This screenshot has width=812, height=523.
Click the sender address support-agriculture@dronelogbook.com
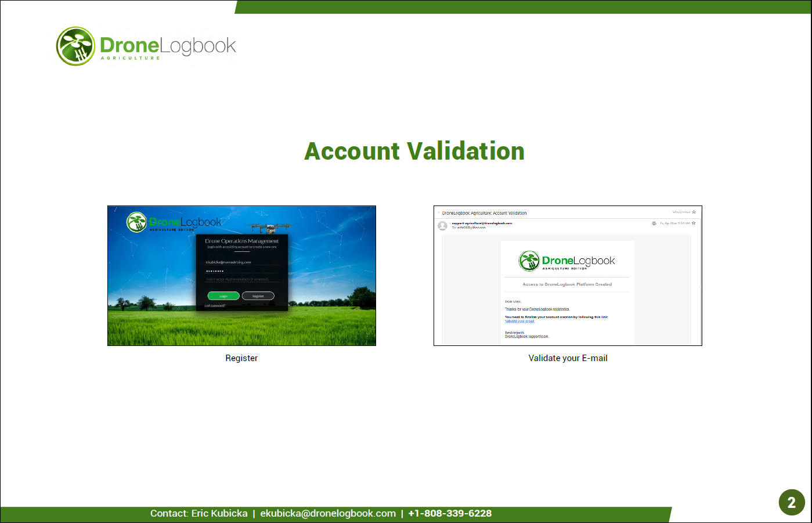(482, 223)
